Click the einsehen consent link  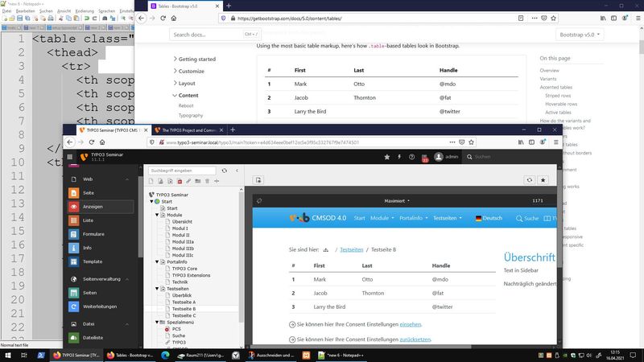(411, 324)
